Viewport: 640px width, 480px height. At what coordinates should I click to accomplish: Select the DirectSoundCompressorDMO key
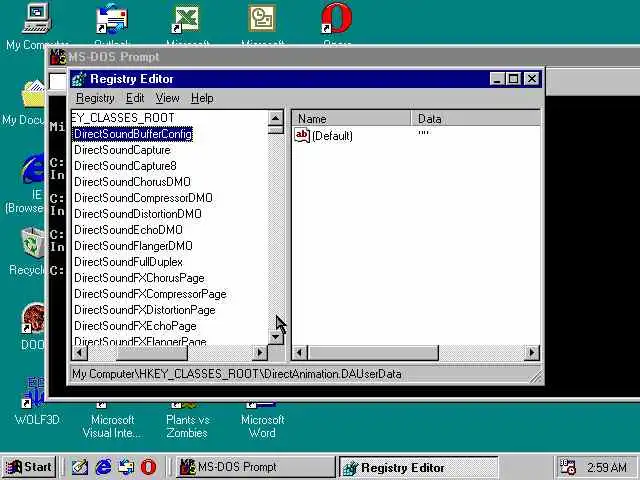tap(143, 198)
